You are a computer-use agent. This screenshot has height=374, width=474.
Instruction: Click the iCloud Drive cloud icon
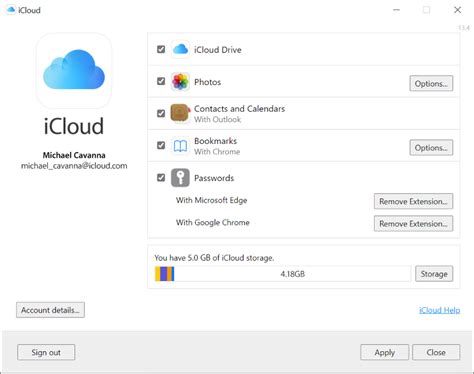[x=180, y=49]
